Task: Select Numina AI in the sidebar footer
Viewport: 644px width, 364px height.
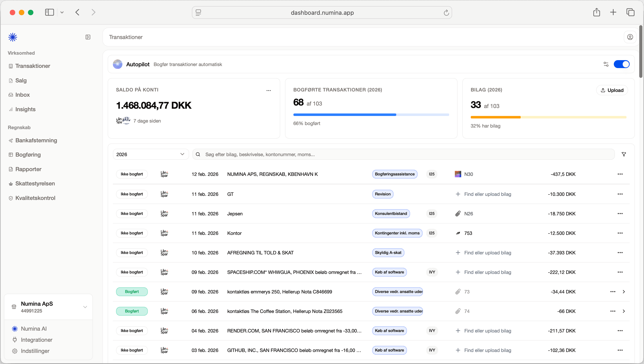Action: [34, 329]
